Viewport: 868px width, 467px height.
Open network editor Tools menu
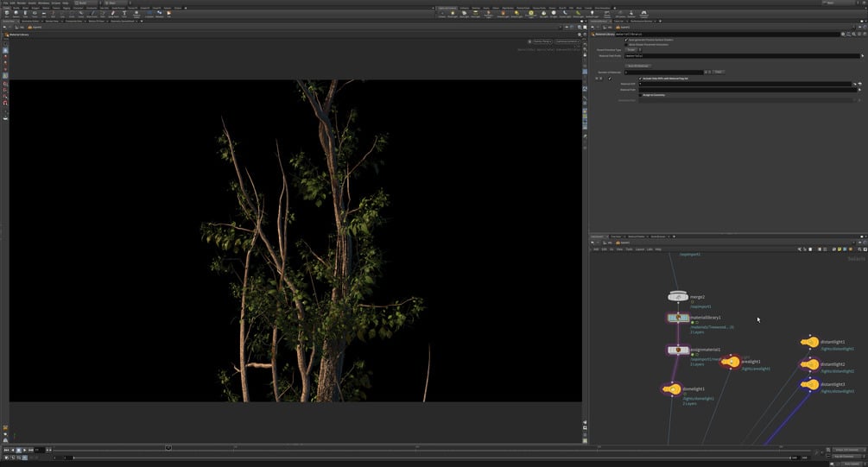click(629, 249)
